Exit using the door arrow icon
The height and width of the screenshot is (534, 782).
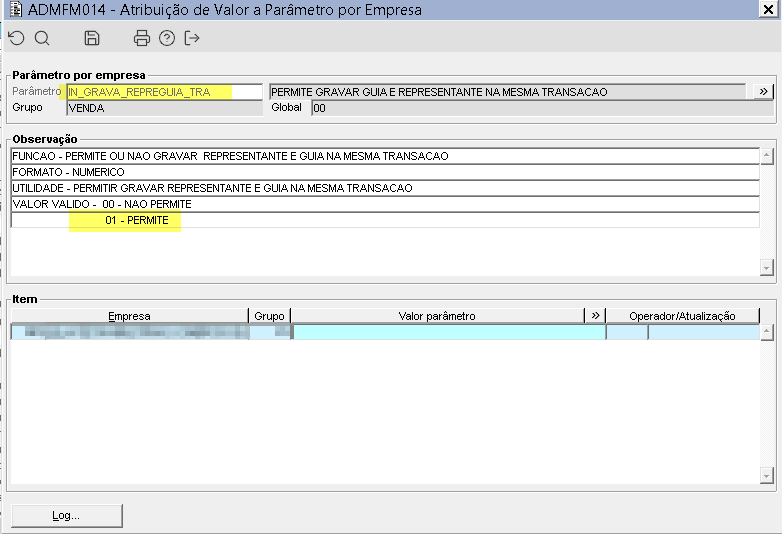pyautogui.click(x=192, y=38)
